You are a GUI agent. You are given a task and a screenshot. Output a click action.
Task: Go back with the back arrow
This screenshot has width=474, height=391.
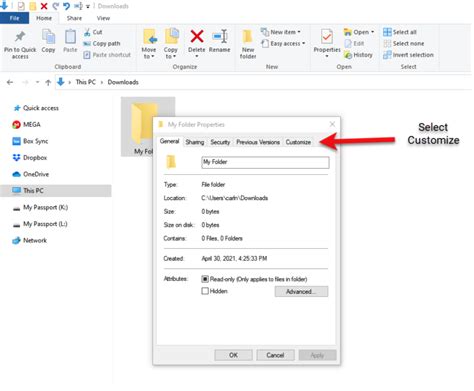[10, 82]
